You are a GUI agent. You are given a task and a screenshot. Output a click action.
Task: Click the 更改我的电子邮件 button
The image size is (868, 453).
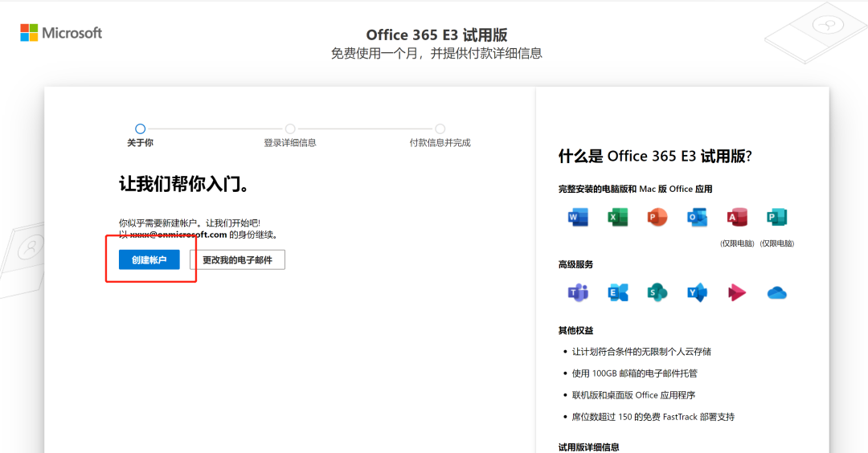237,259
